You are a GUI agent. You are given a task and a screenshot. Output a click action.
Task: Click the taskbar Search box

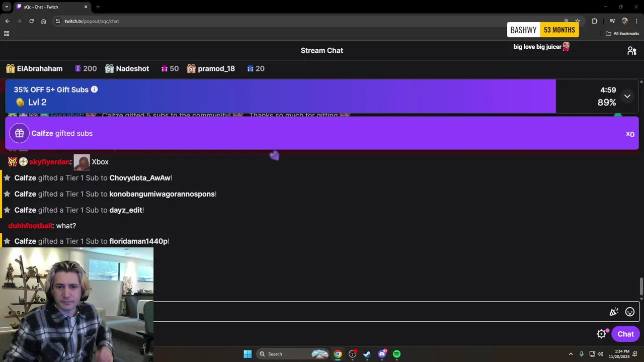(293, 354)
